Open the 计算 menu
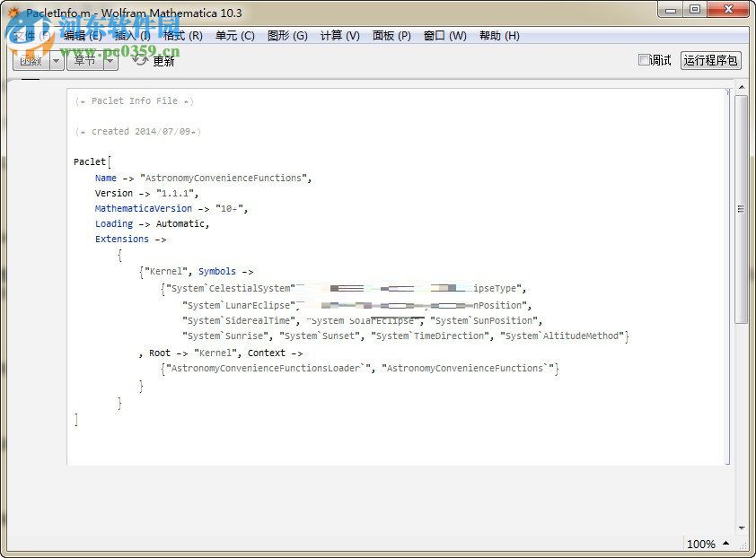756x558 pixels. point(338,36)
